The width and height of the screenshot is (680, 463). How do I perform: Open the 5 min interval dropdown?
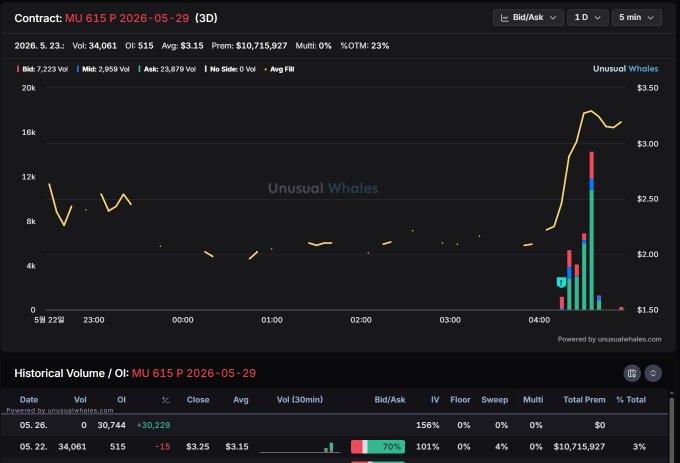click(637, 18)
